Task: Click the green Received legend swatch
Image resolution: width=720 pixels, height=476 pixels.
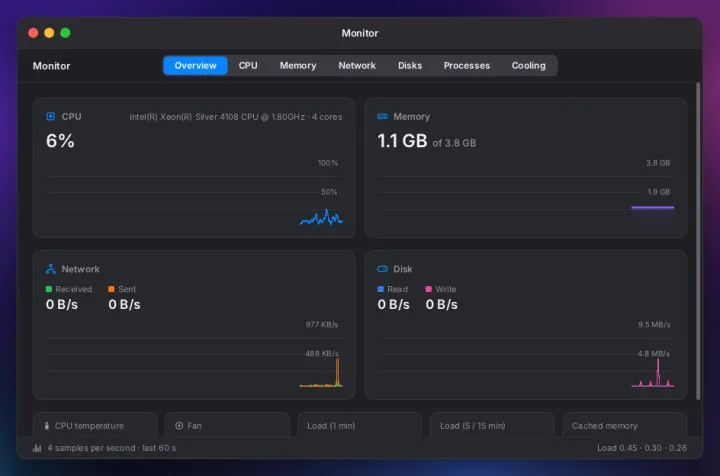Action: point(49,289)
